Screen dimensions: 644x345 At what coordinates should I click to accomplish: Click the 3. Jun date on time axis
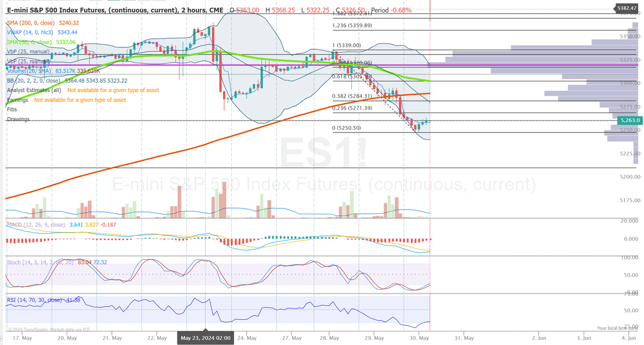(584, 338)
